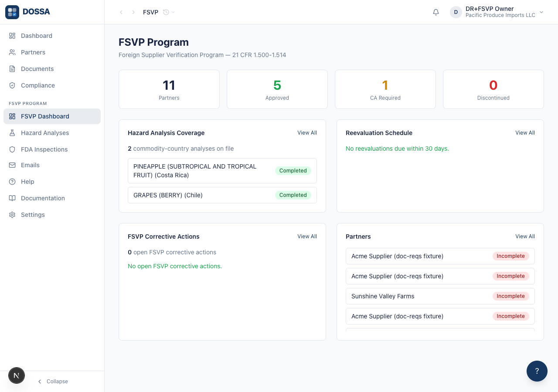Click the 0 Discontinued stat card

tap(493, 89)
